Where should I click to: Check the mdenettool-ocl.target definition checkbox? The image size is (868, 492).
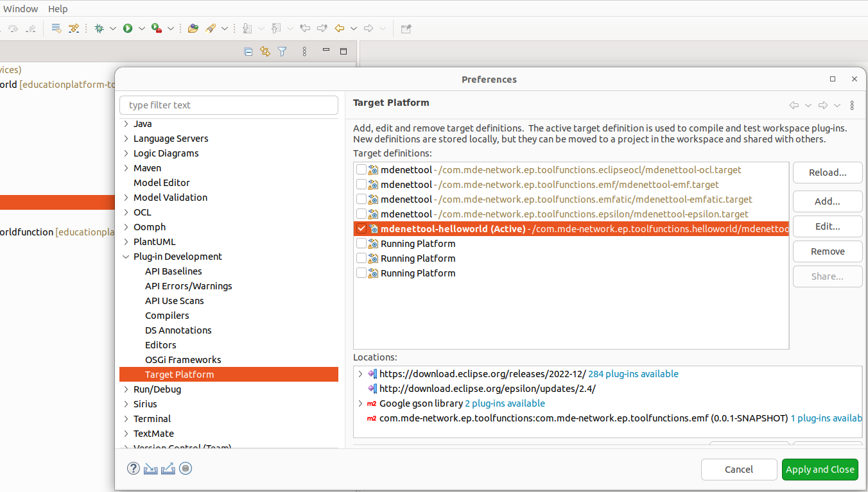coord(361,170)
